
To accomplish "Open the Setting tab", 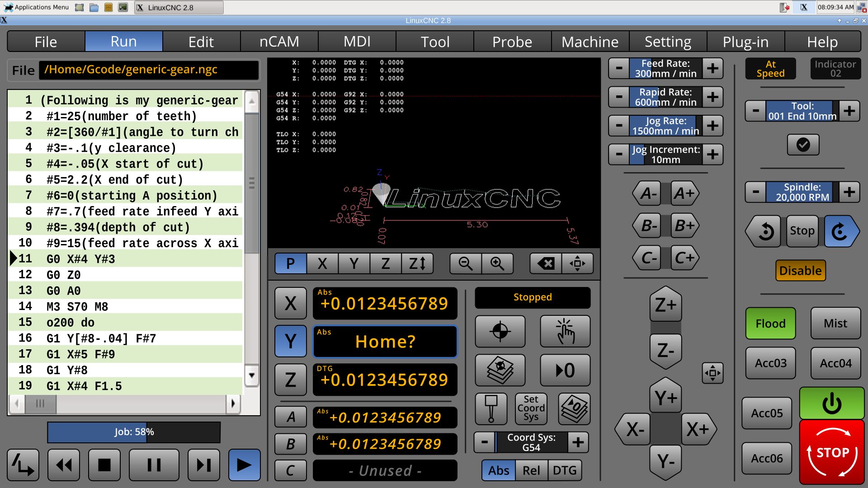I will click(668, 42).
